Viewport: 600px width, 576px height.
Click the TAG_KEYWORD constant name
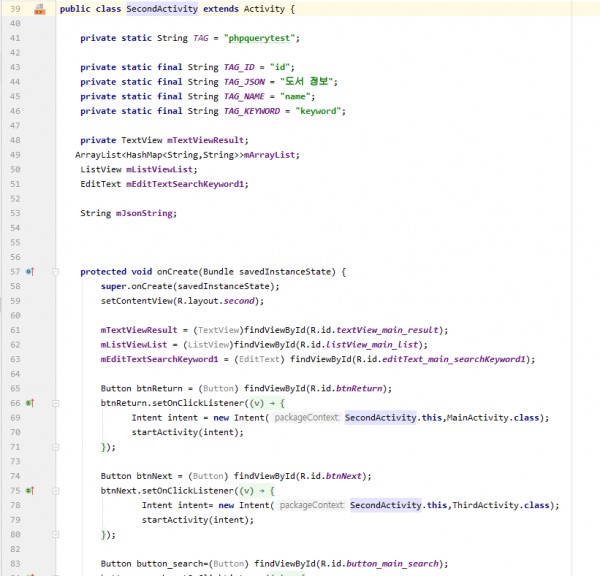point(252,111)
